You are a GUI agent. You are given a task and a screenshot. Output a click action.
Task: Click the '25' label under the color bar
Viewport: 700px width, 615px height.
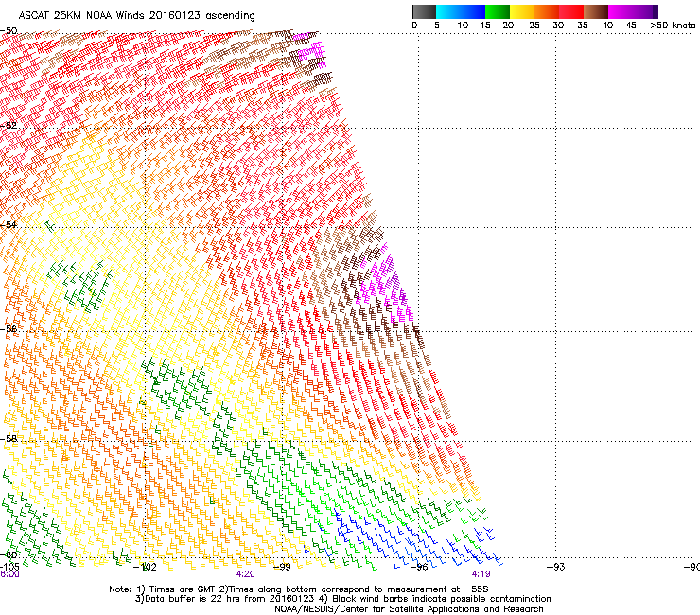click(534, 26)
